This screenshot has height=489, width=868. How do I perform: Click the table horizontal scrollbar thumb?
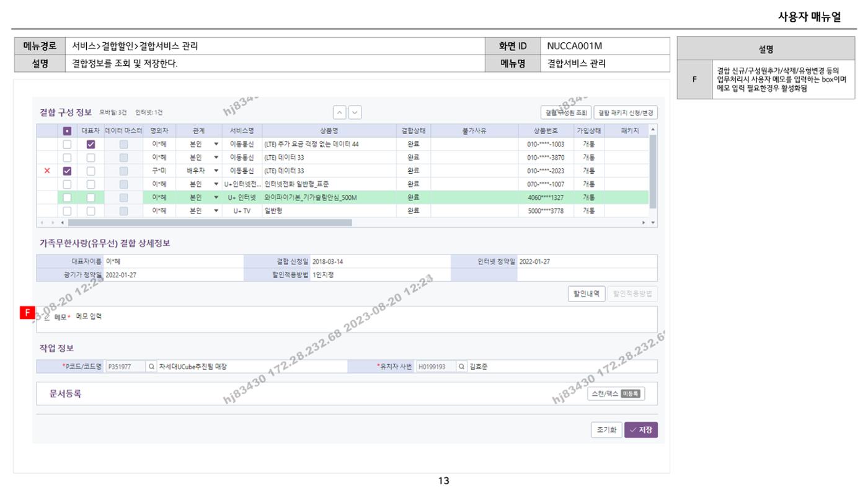point(210,222)
